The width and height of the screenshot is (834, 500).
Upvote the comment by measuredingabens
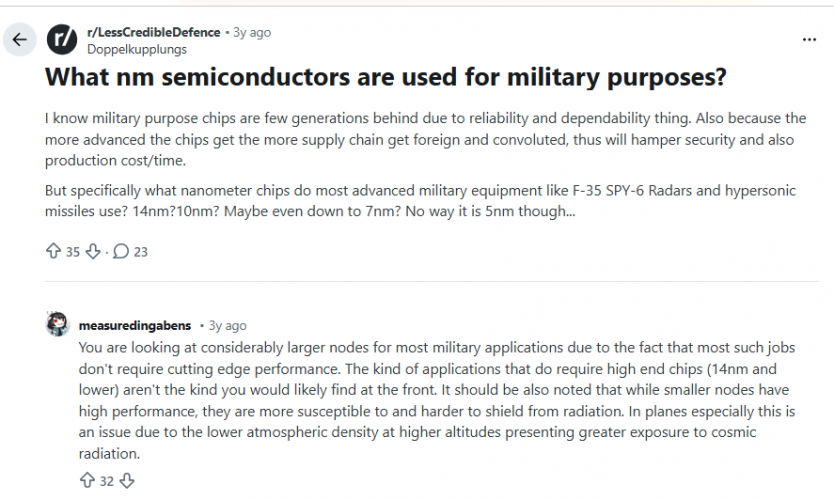point(86,481)
